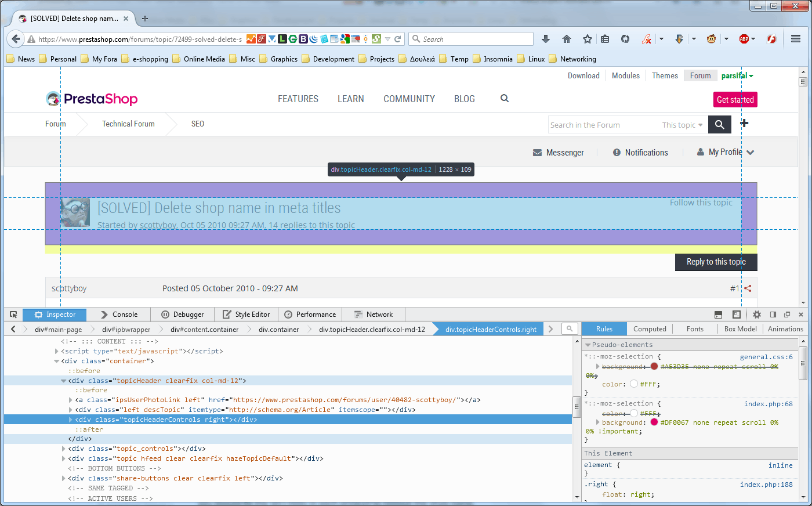Click the Technical Forum breadcrumb
Viewport: 812px width, 506px height.
(128, 124)
